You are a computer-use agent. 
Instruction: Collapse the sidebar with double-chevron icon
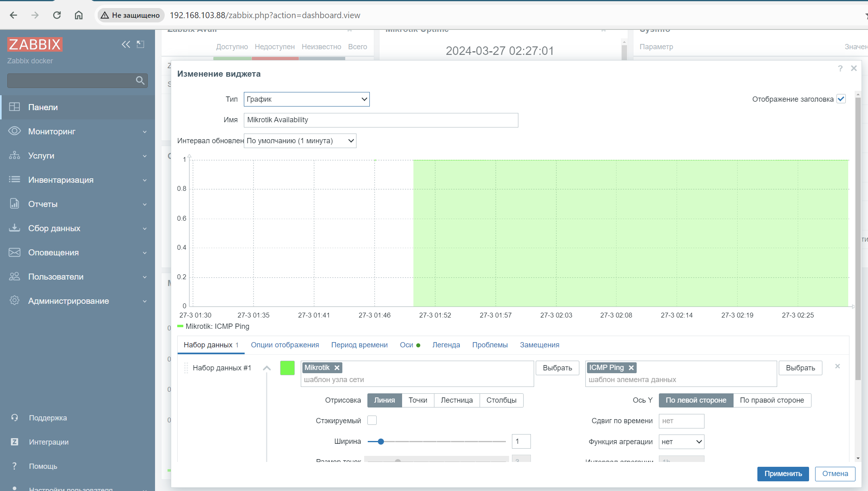coord(126,44)
